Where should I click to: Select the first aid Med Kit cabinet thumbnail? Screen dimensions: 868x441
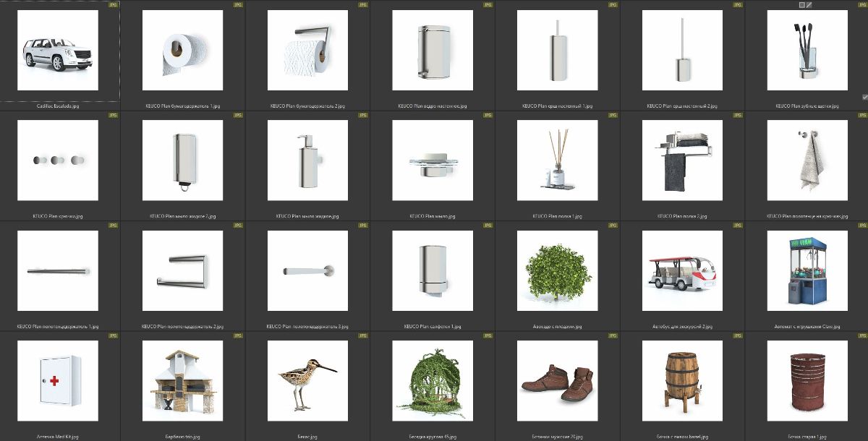click(57, 381)
